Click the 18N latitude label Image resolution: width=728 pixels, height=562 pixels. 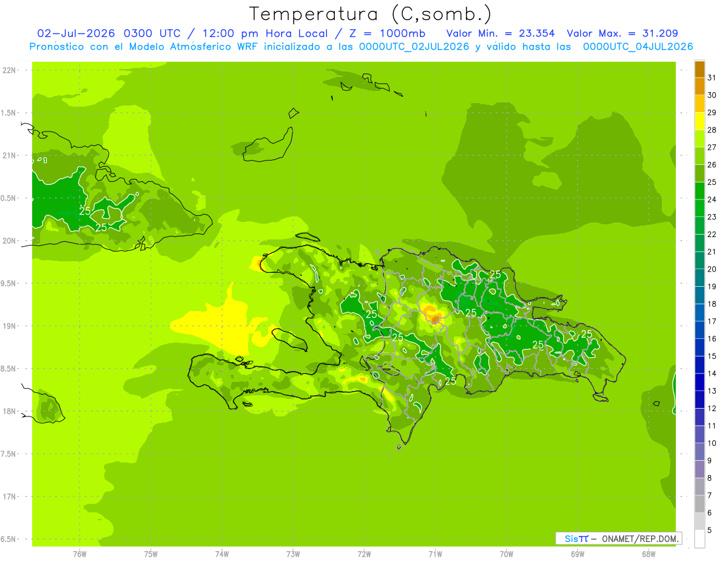coord(9,411)
